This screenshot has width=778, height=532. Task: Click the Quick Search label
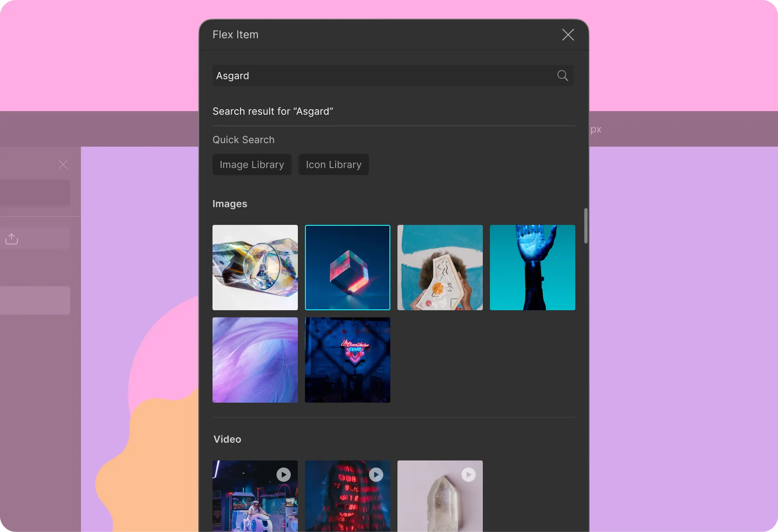click(x=244, y=140)
